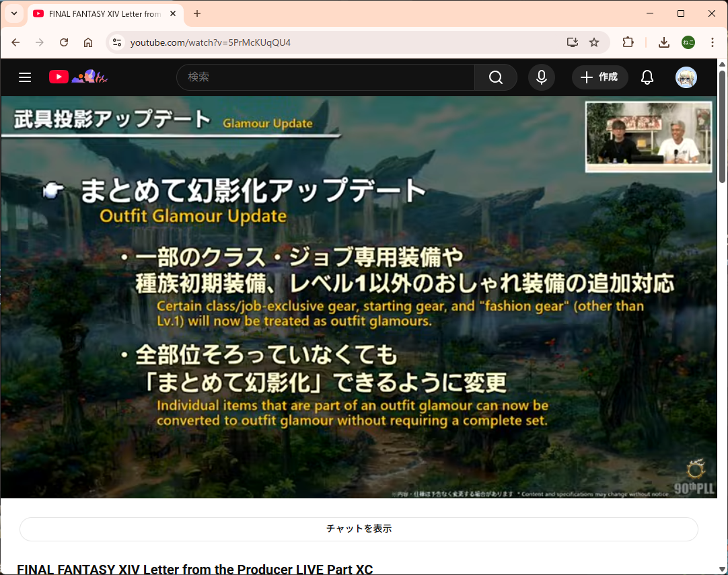Click the magnifying glass search button

(x=496, y=77)
